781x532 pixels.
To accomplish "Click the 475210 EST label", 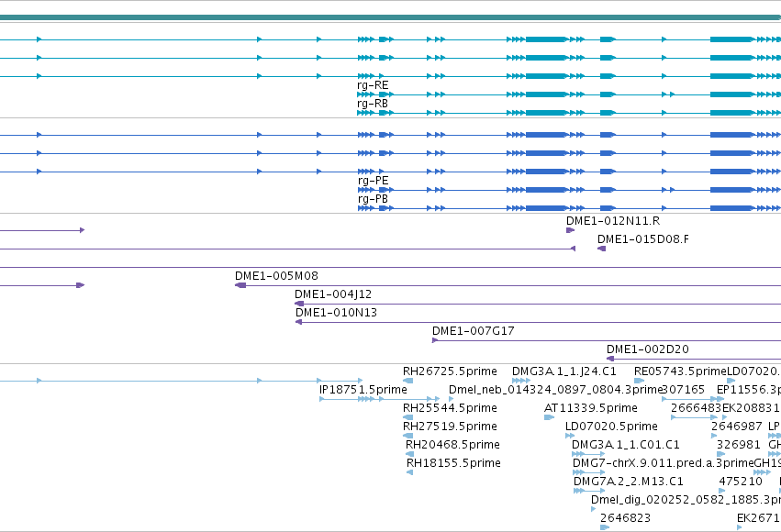I will 741,482.
